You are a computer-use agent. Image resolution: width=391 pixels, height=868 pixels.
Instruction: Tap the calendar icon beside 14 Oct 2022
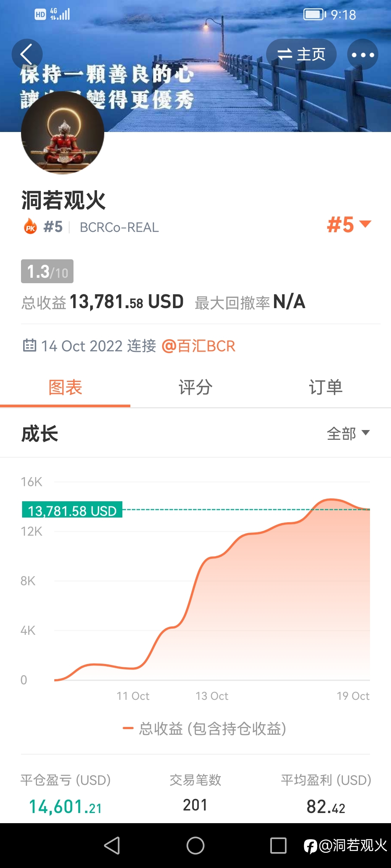click(x=30, y=345)
